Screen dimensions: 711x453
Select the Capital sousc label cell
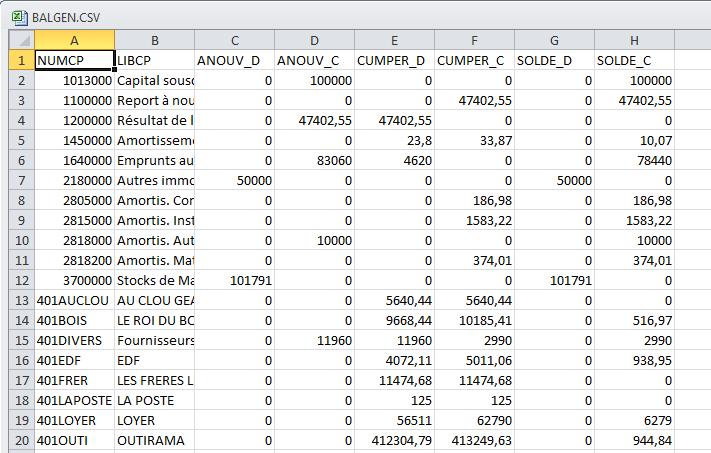pos(155,80)
